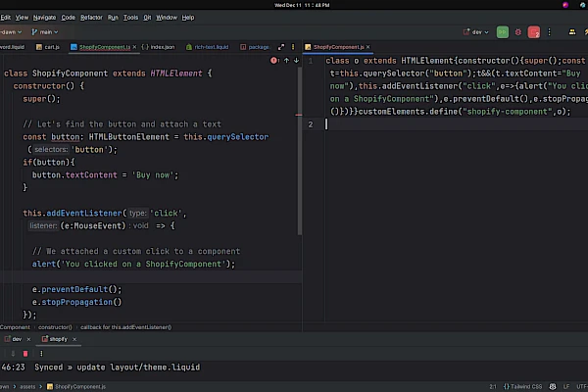Image resolution: width=588 pixels, height=392 pixels.
Task: Click the red error indicator in editor
Action: [272, 61]
